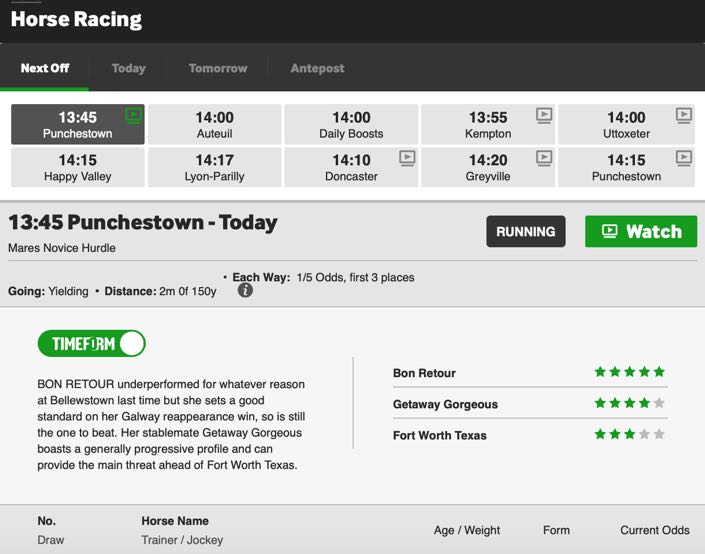Click the Mares Novice Hurdle race title
This screenshot has height=554, width=705.
click(62, 248)
